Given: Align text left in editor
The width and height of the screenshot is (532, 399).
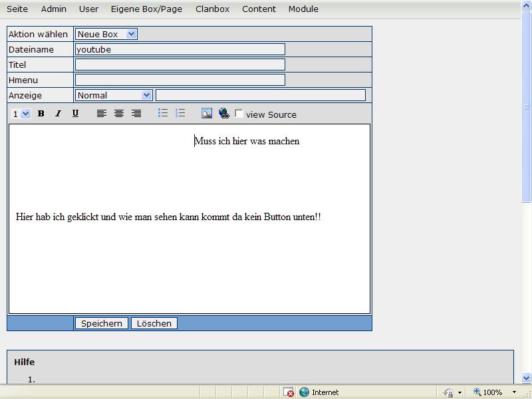Looking at the screenshot, I should [102, 113].
